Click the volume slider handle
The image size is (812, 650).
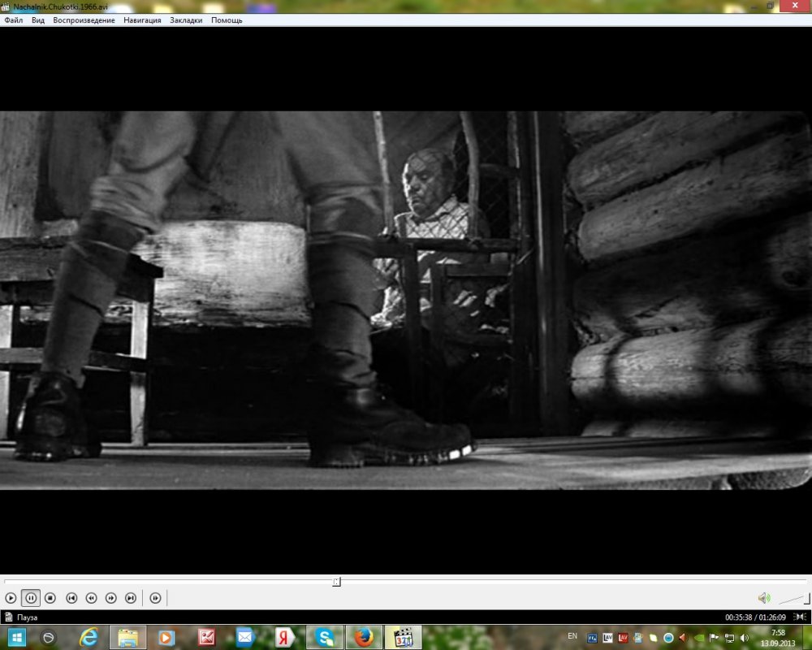coord(807,599)
